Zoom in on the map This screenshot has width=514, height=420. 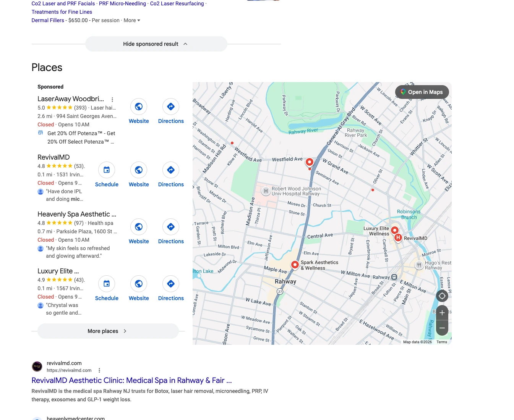click(442, 313)
